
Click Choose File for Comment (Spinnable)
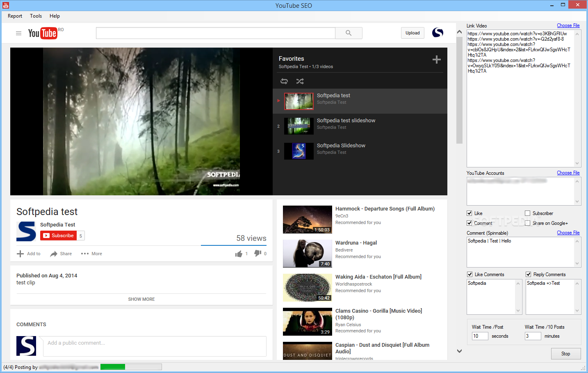(568, 233)
